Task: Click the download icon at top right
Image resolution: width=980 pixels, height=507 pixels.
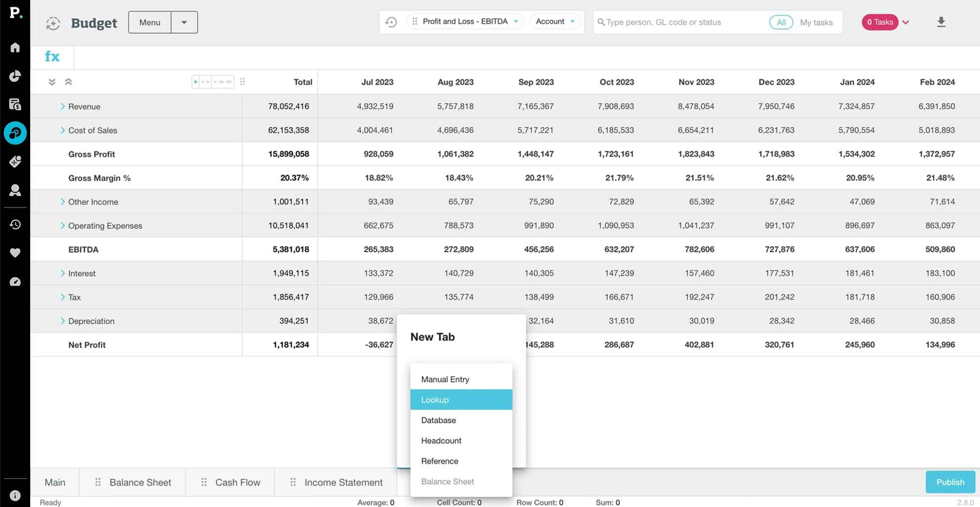Action: (941, 22)
